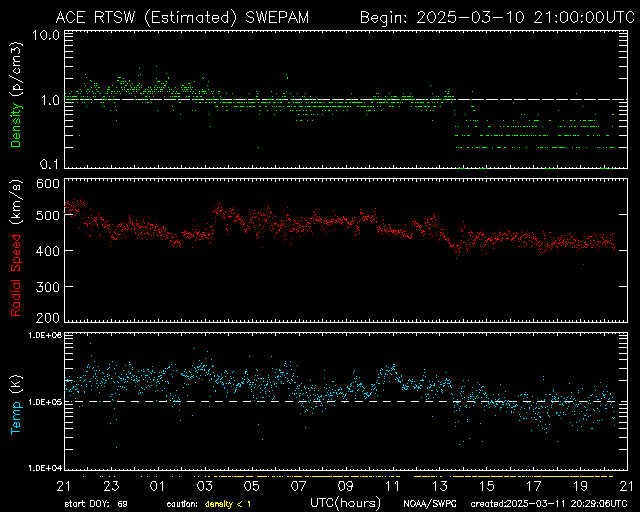The image size is (640, 512).
Task: Click the 'UTC(hours)' x-axis label
Action: click(x=346, y=503)
